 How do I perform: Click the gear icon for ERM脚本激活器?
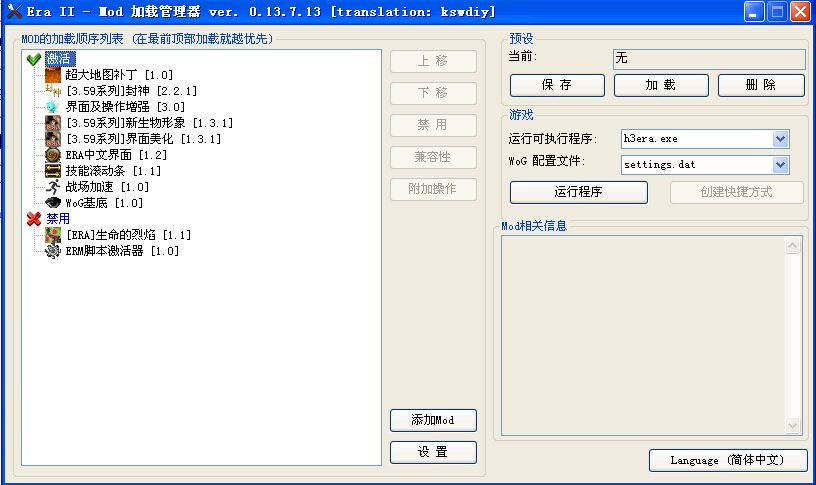tap(53, 251)
